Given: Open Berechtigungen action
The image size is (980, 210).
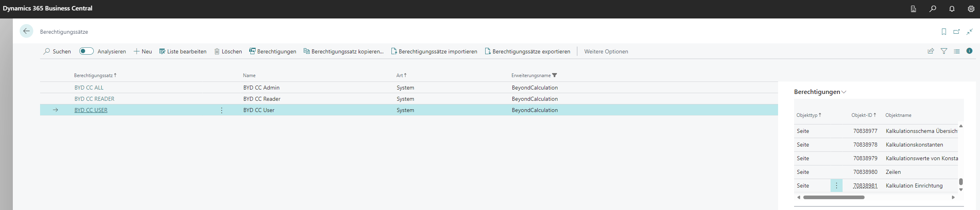Looking at the screenshot, I should [273, 51].
